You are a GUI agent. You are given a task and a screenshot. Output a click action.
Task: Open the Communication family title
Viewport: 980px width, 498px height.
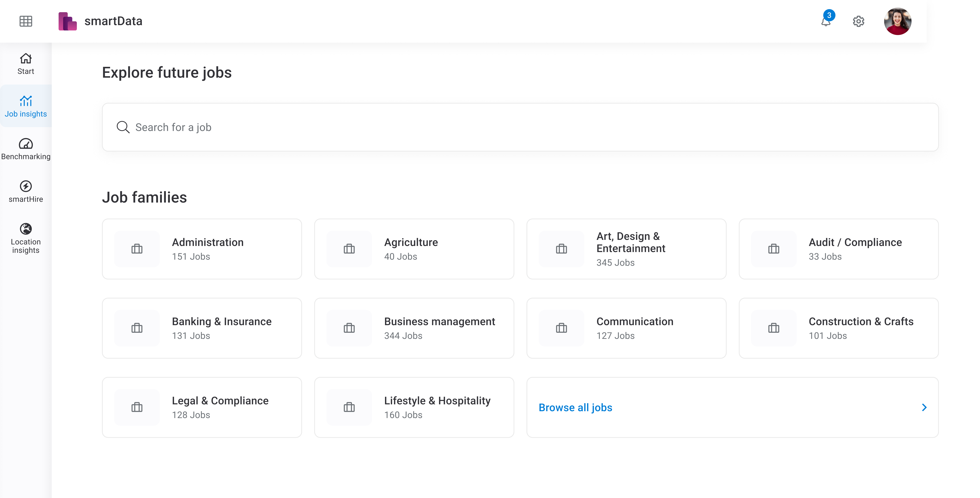(635, 321)
